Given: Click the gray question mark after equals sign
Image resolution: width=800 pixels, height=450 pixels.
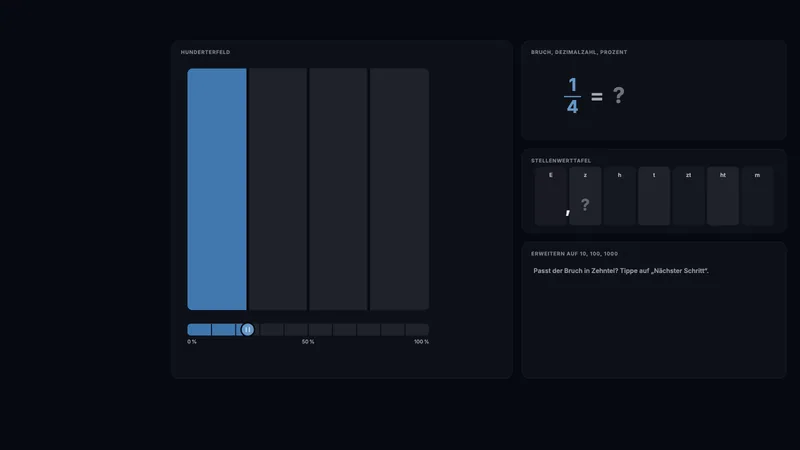Looking at the screenshot, I should coord(618,95).
